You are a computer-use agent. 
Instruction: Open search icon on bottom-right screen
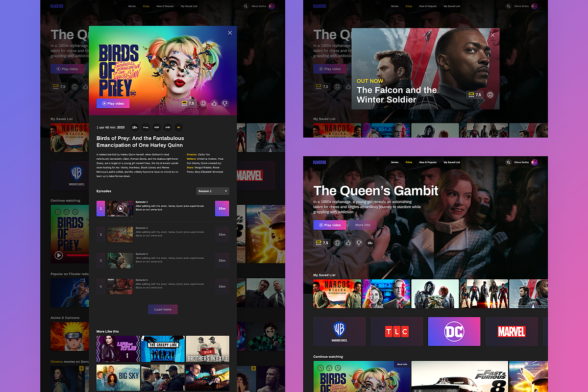click(x=508, y=162)
